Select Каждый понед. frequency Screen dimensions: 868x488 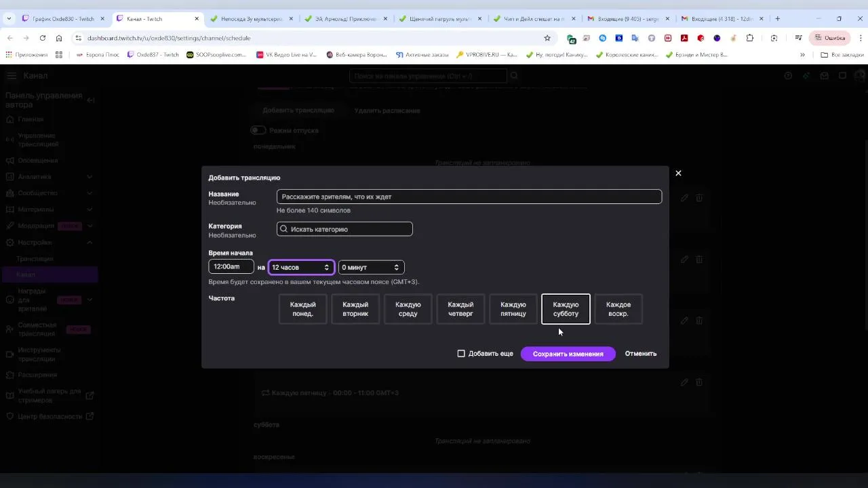click(302, 309)
